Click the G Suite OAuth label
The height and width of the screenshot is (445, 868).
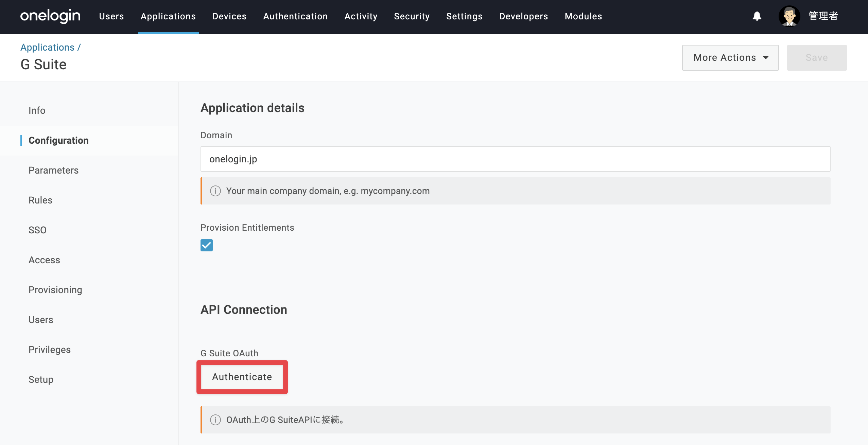pos(229,353)
